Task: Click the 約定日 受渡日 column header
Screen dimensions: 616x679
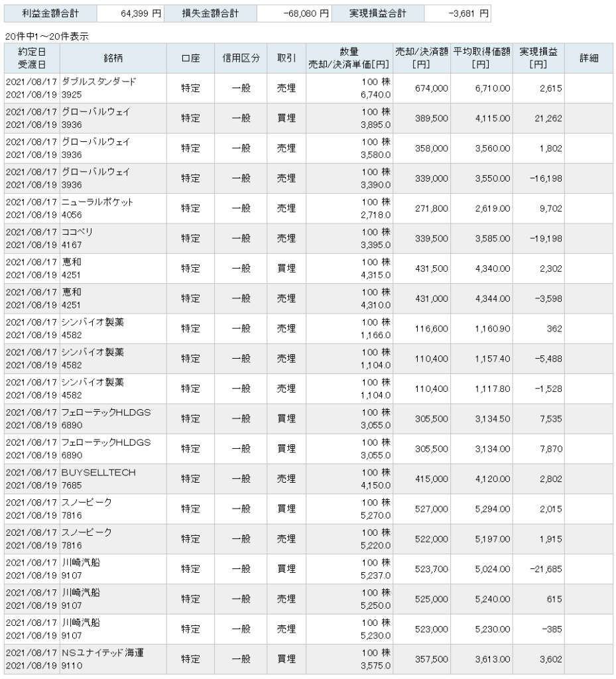Action: pos(32,58)
